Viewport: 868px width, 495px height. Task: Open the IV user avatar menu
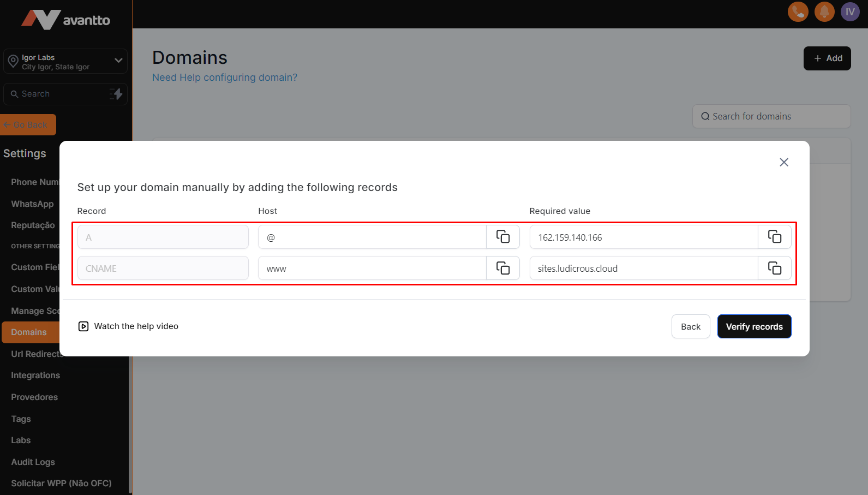coord(849,12)
